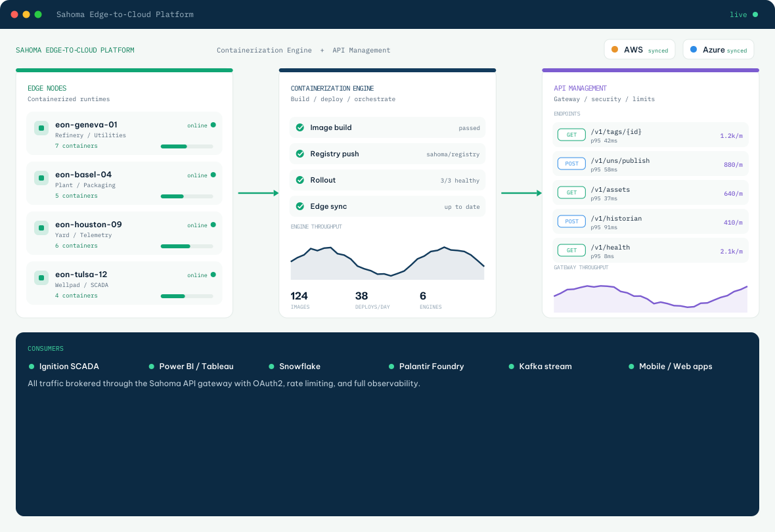775x532 pixels.
Task: Click the eon-tulsa-12 node icon
Action: coord(41,278)
